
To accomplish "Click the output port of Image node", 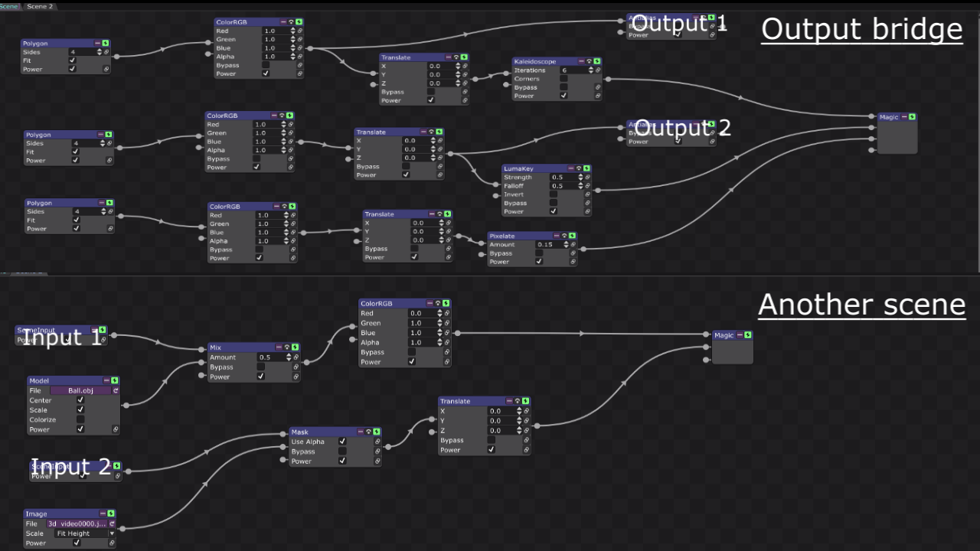I will [x=121, y=528].
